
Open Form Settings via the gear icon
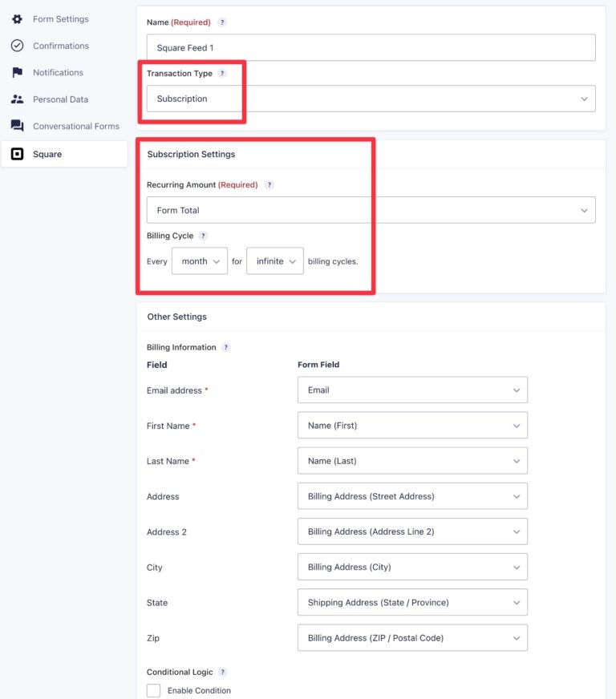coord(17,18)
